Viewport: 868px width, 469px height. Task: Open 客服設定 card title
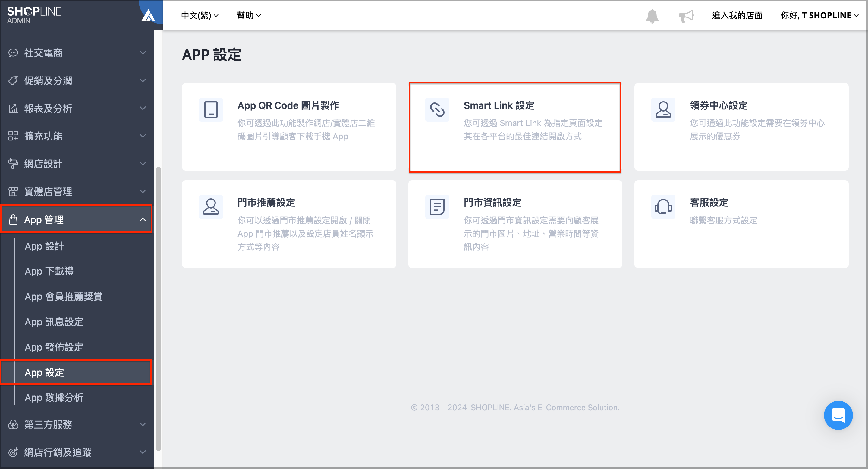709,203
